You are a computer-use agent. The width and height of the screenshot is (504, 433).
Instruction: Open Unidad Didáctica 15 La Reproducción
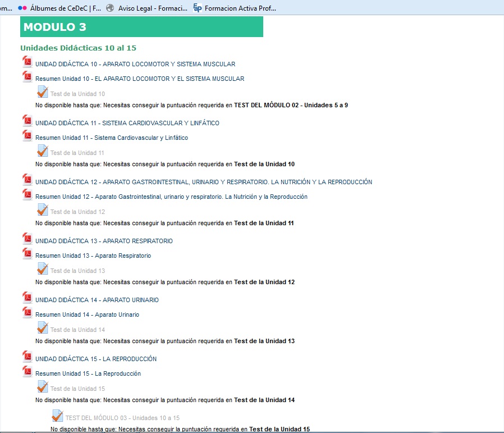95,359
